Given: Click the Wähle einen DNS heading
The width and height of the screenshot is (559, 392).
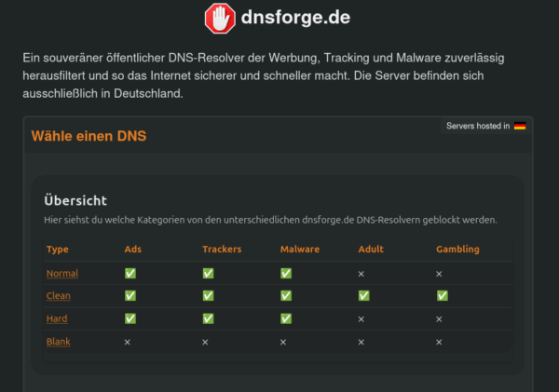Looking at the screenshot, I should tap(89, 136).
